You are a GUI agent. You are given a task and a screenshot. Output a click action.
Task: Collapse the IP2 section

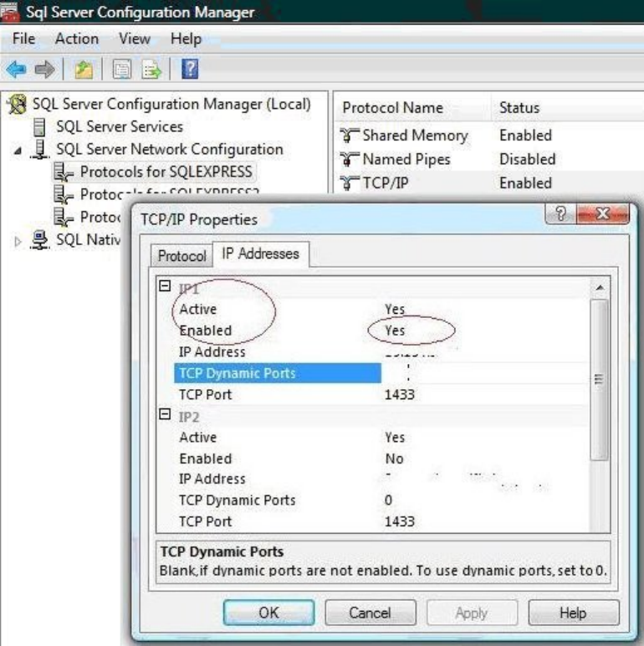tap(165, 414)
